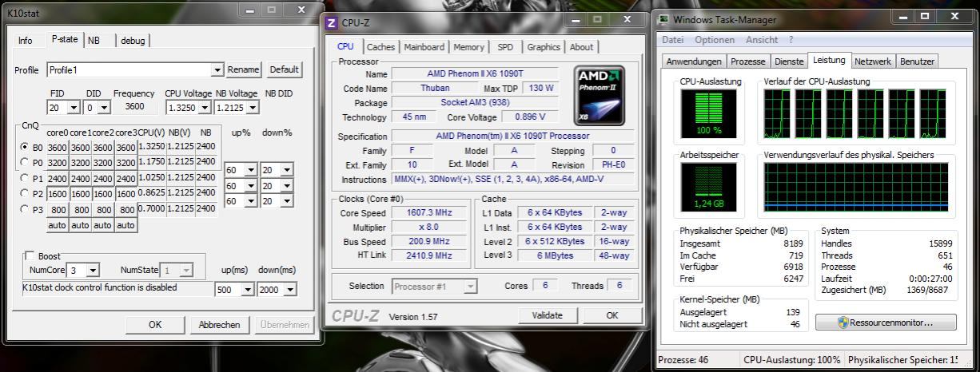Switch to Benutzer tab in Task-Manager
The width and height of the screenshot is (980, 372).
click(x=917, y=61)
